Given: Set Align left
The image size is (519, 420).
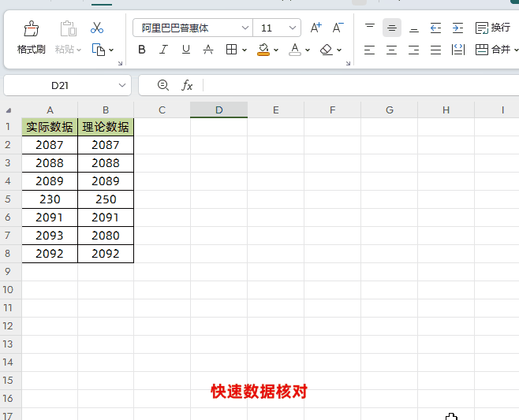Looking at the screenshot, I should pos(369,50).
